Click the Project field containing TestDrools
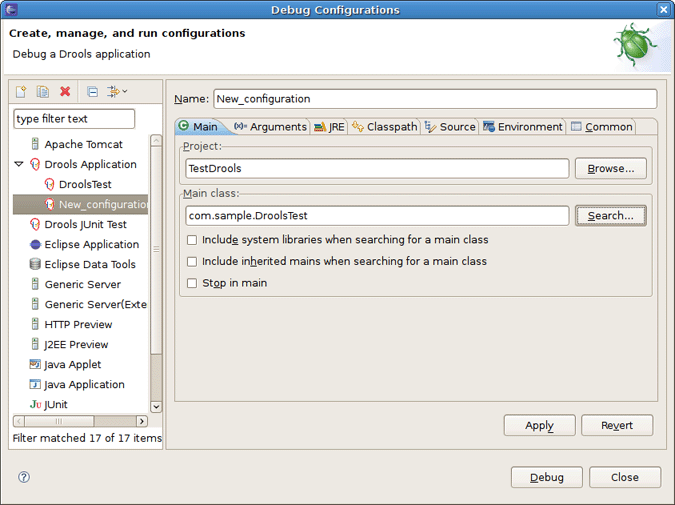 (x=377, y=168)
